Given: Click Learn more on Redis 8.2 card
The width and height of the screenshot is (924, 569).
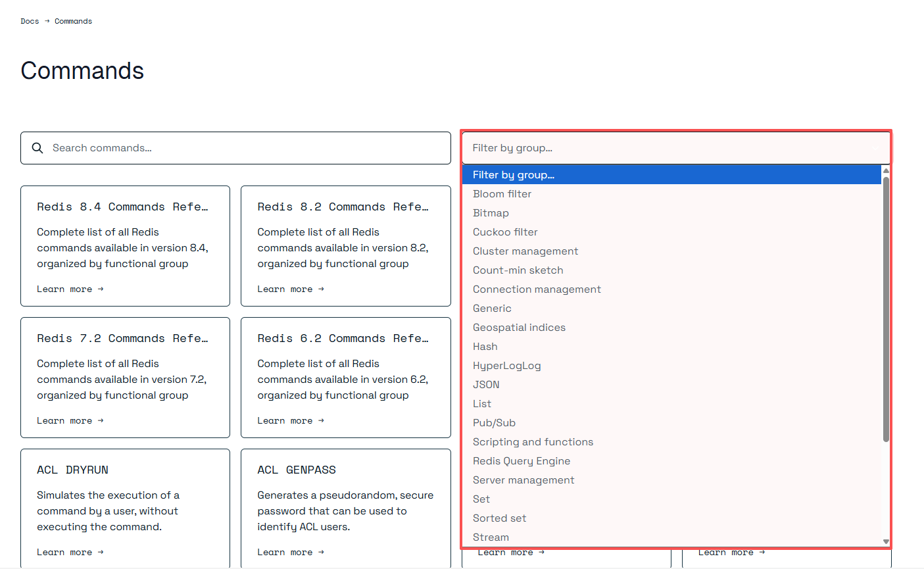Looking at the screenshot, I should [291, 289].
